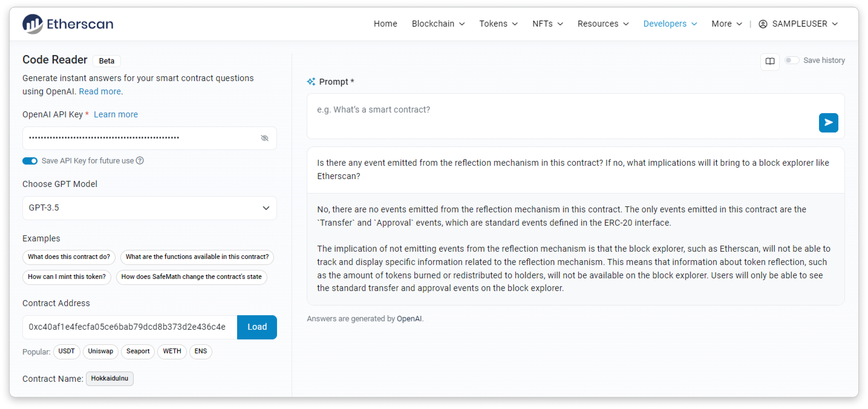Click the sparkle icon beside Prompt
Screen dimensions: 868x409
click(311, 82)
